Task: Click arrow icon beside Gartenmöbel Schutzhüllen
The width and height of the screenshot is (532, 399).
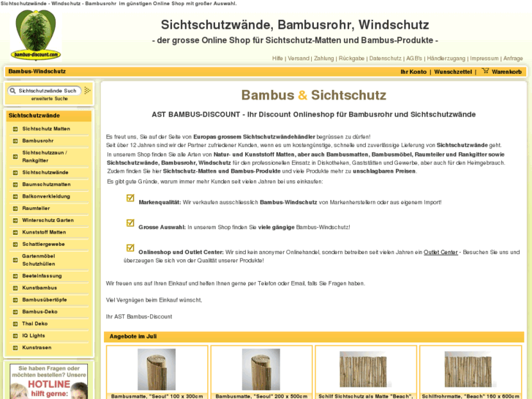Action: (15, 260)
